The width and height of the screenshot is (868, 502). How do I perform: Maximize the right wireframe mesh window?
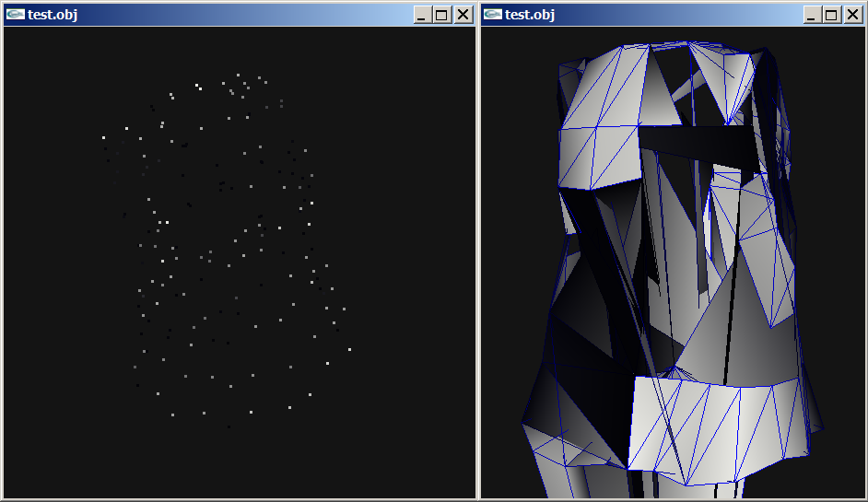[x=832, y=15]
